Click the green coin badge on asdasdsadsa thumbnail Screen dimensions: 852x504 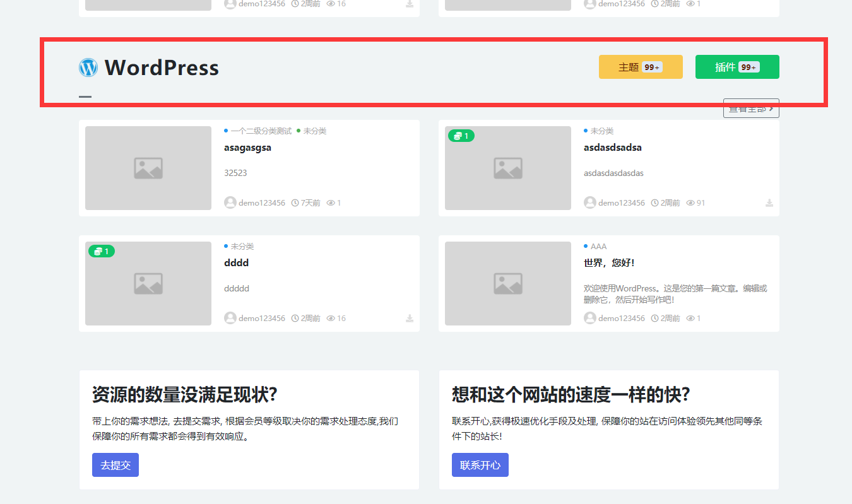pyautogui.click(x=461, y=136)
